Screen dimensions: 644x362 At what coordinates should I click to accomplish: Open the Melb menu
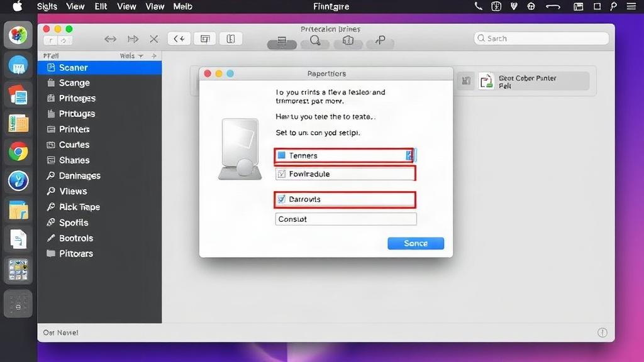click(x=182, y=6)
